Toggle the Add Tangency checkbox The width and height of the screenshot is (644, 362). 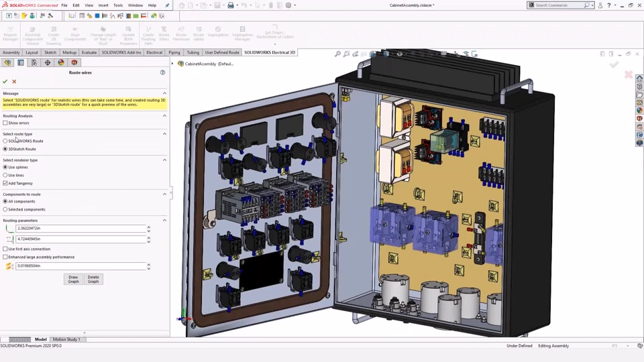tap(5, 183)
